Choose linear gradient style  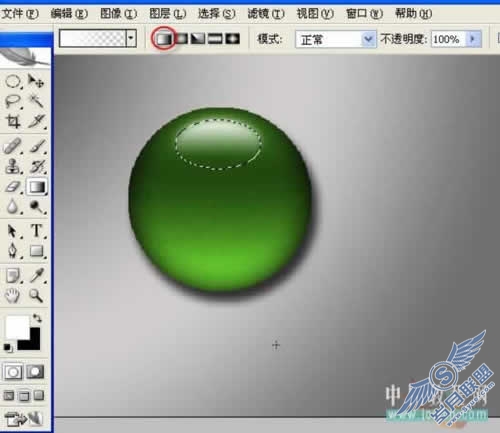[164, 39]
